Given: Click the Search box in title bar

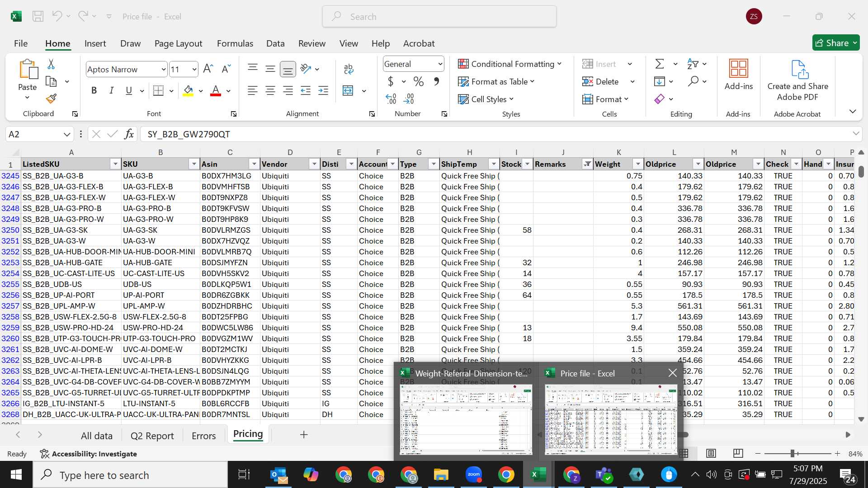Looking at the screenshot, I should tap(439, 17).
